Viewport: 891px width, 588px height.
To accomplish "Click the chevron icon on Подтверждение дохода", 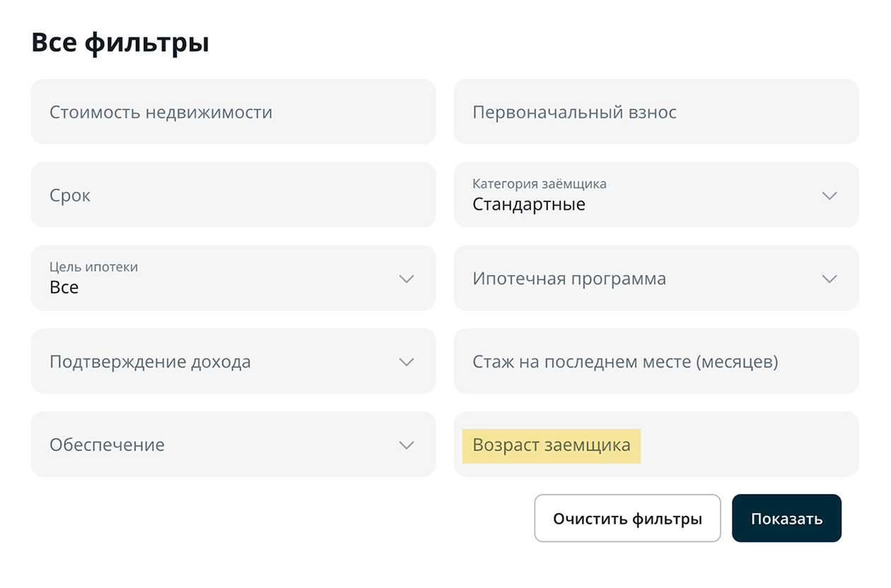I will pyautogui.click(x=406, y=361).
